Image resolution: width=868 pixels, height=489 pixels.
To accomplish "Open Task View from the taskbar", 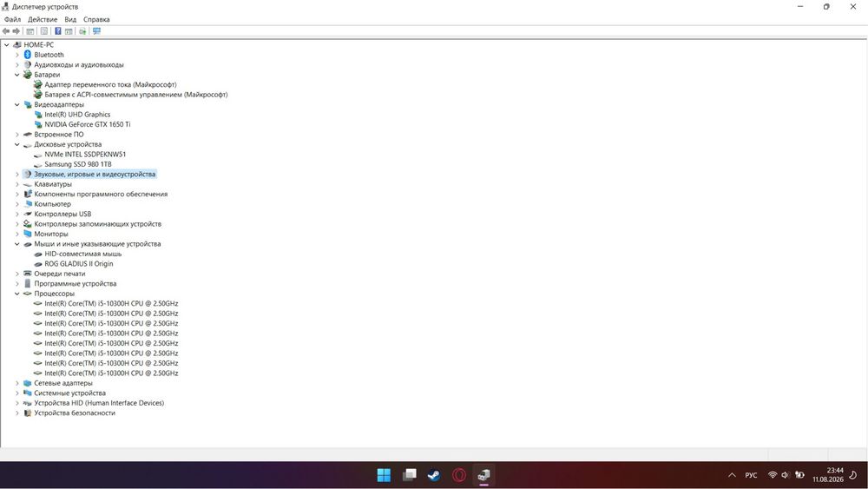I will click(x=410, y=475).
